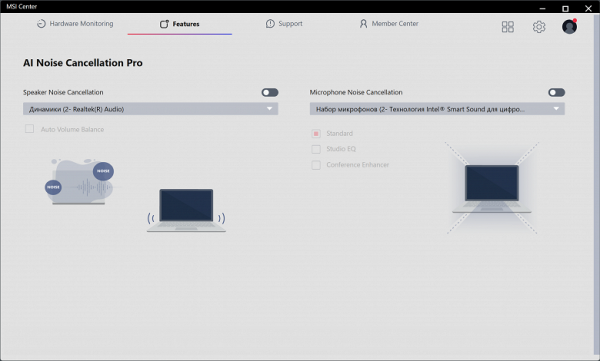This screenshot has height=361, width=600.
Task: Click the Member Center person icon
Action: 363,24
